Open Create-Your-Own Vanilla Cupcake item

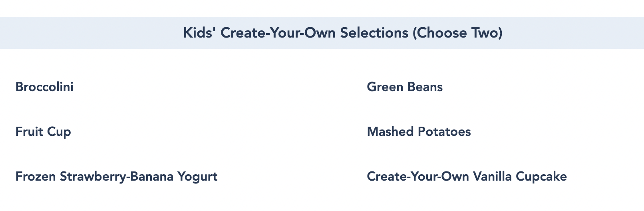tap(467, 176)
